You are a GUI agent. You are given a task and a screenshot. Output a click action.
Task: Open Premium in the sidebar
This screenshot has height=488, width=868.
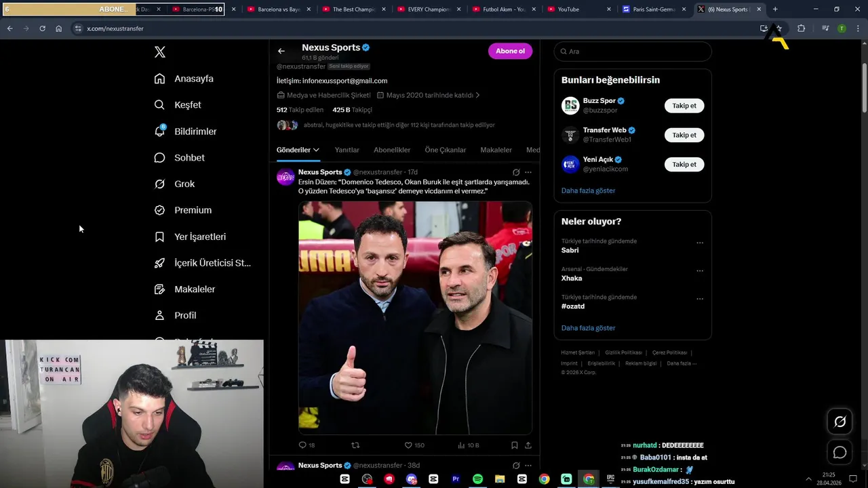coord(182,210)
